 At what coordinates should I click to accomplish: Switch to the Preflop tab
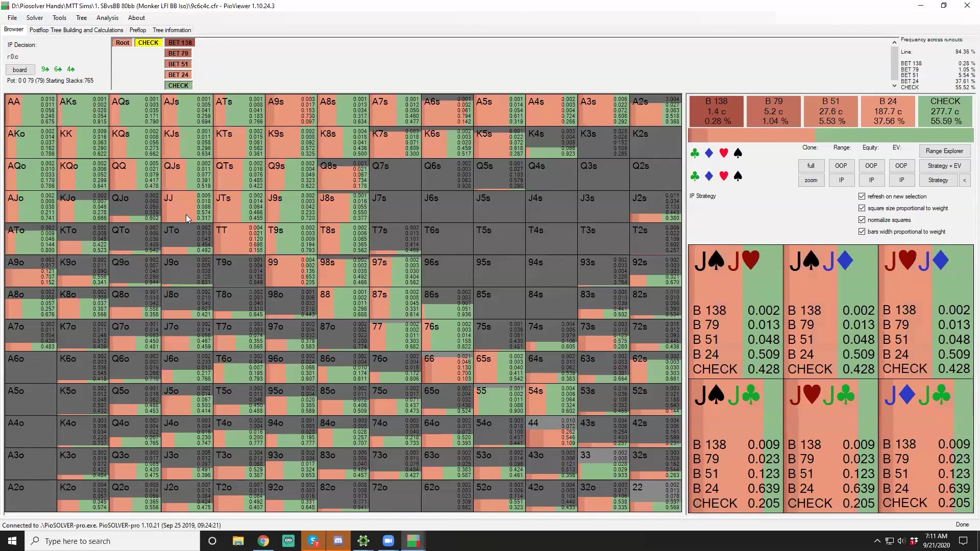[138, 30]
